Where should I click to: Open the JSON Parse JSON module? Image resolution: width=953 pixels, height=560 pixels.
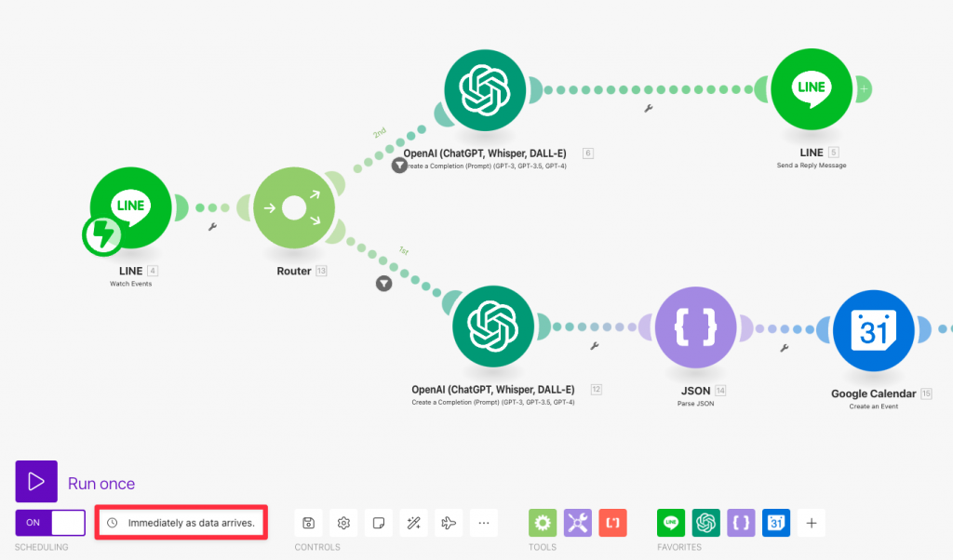coord(696,328)
